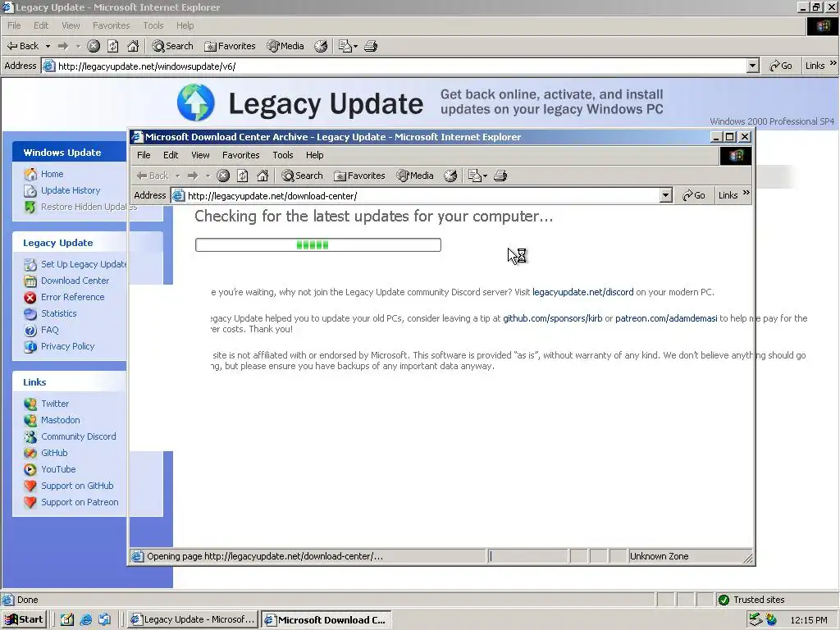Open Media in background Legacy Update window toolbar
This screenshot has width=840, height=630.
pos(285,46)
